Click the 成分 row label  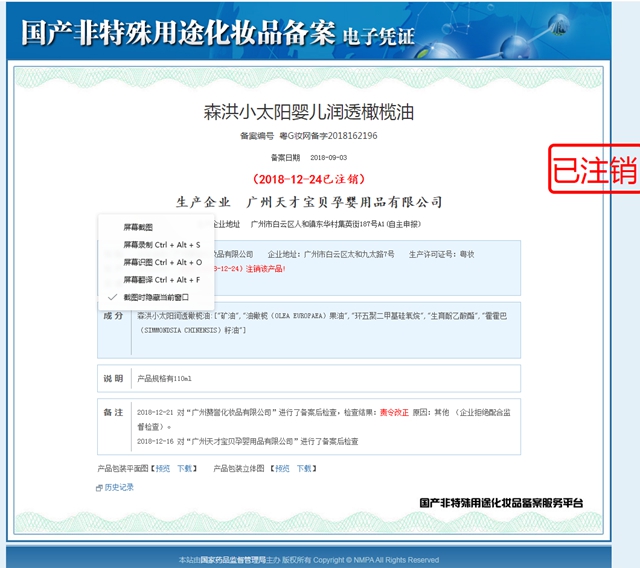(113, 316)
